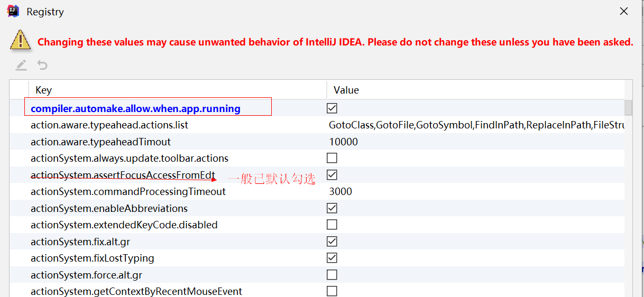Click the GotoClass,GotoFile actions list value
This screenshot has width=644, height=297.
pyautogui.click(x=476, y=125)
